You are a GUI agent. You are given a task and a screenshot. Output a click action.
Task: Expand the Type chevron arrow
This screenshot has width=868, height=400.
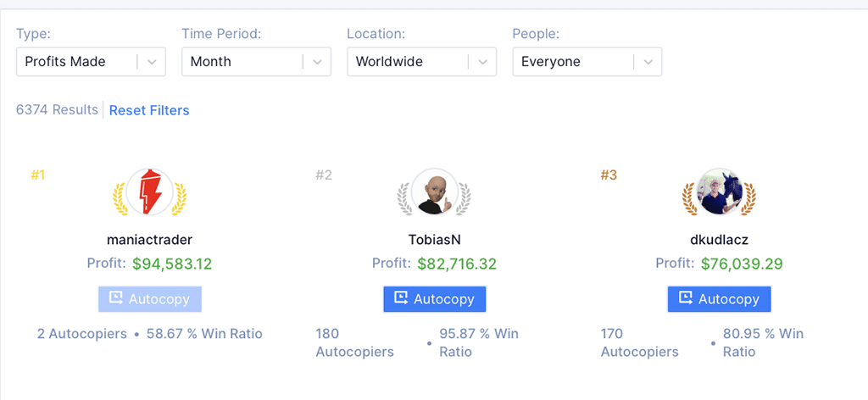(153, 61)
